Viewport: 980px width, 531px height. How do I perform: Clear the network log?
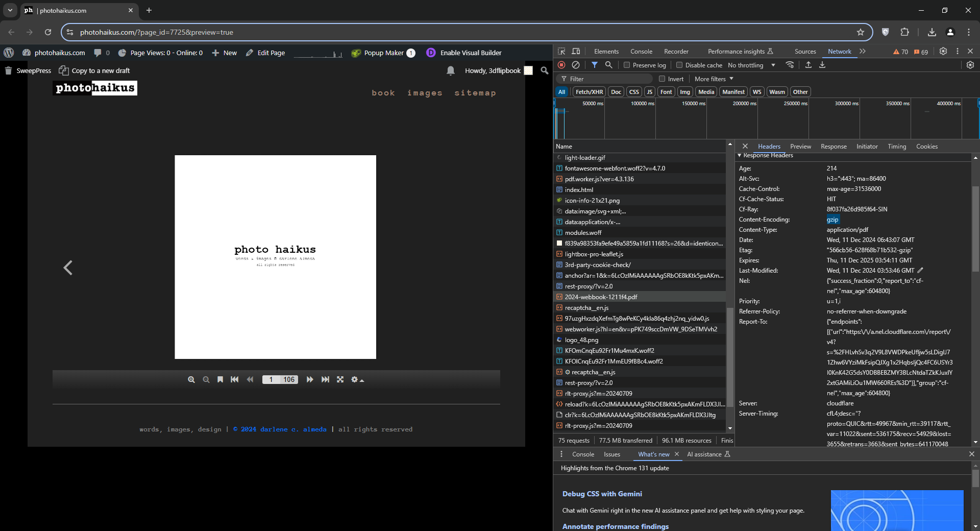(576, 65)
